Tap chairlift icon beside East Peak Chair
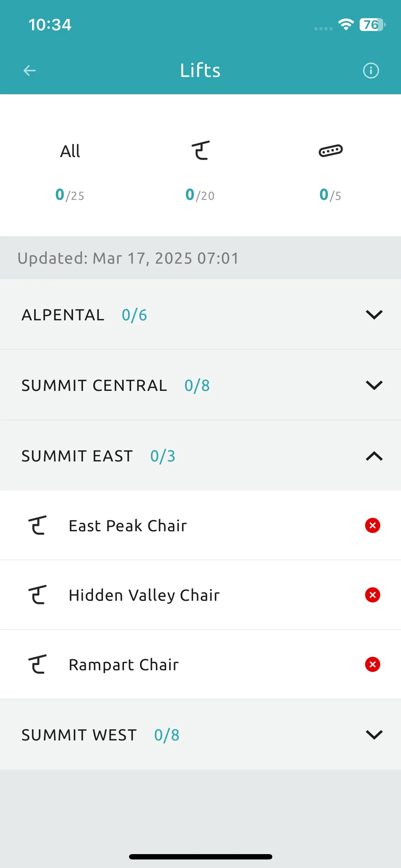The width and height of the screenshot is (401, 868). pyautogui.click(x=37, y=525)
